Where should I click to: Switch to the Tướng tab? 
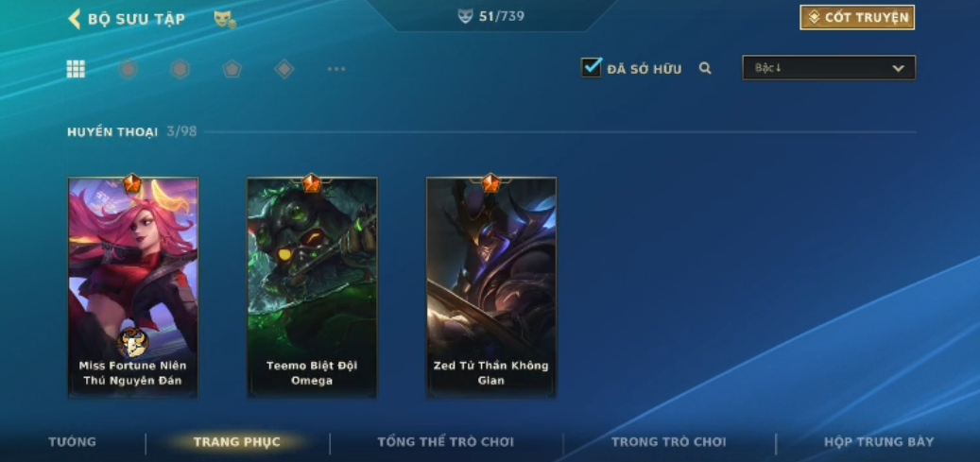pyautogui.click(x=73, y=442)
